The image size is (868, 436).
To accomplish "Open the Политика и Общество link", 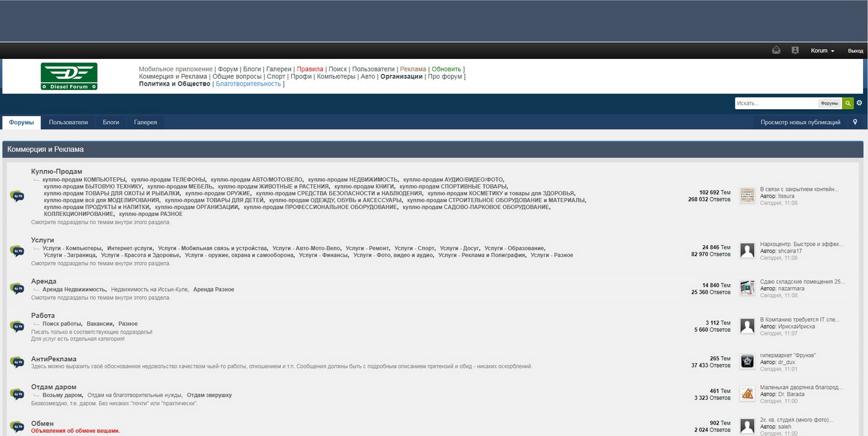I will pos(175,84).
